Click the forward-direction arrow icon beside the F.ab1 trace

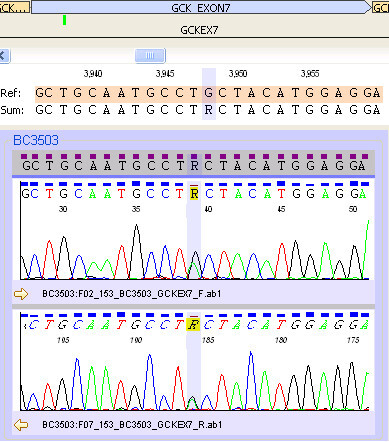point(21,294)
